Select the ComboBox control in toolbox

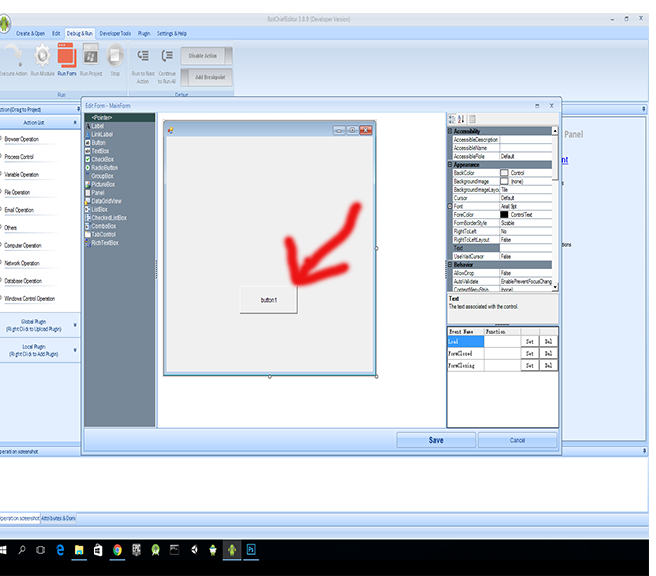coord(103,226)
